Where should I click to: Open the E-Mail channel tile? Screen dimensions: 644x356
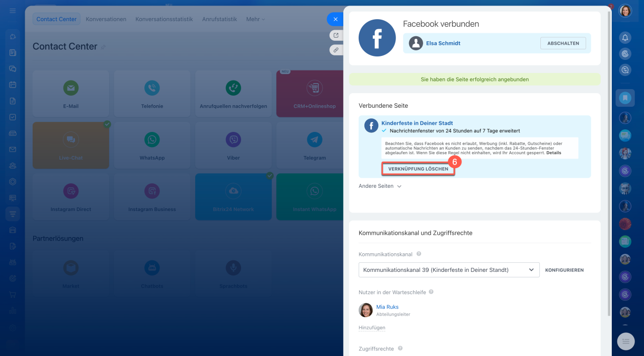[x=70, y=94]
